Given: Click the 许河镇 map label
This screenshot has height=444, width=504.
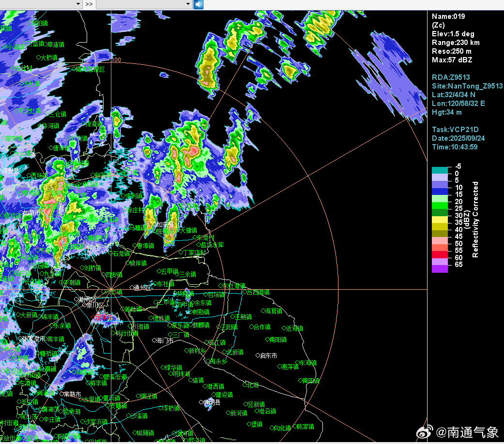Looking at the screenshot, I should click(x=50, y=126).
